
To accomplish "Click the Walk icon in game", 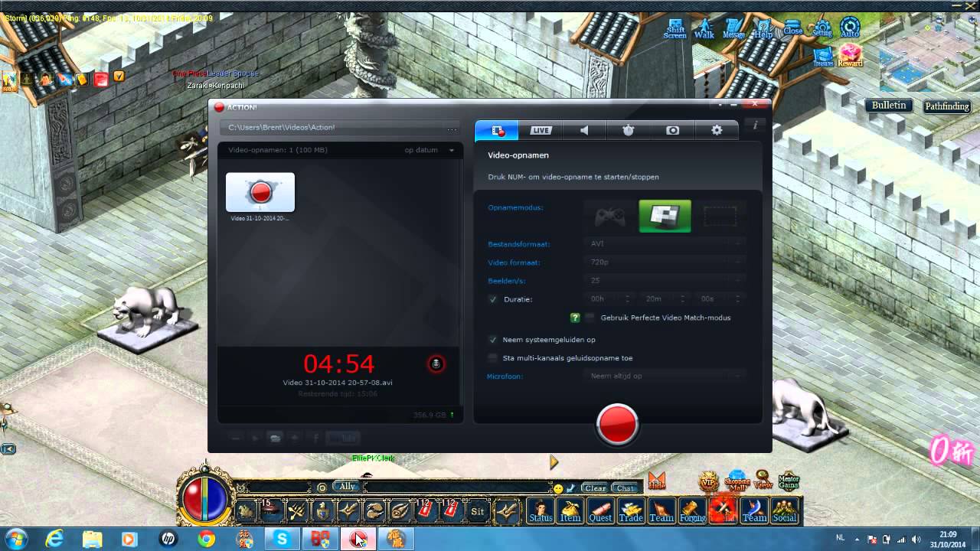I will click(x=704, y=29).
